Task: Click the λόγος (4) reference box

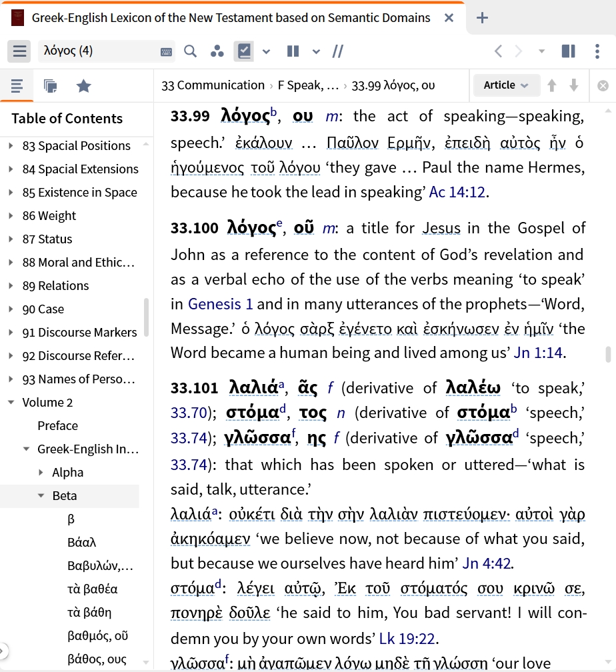Action: point(99,51)
